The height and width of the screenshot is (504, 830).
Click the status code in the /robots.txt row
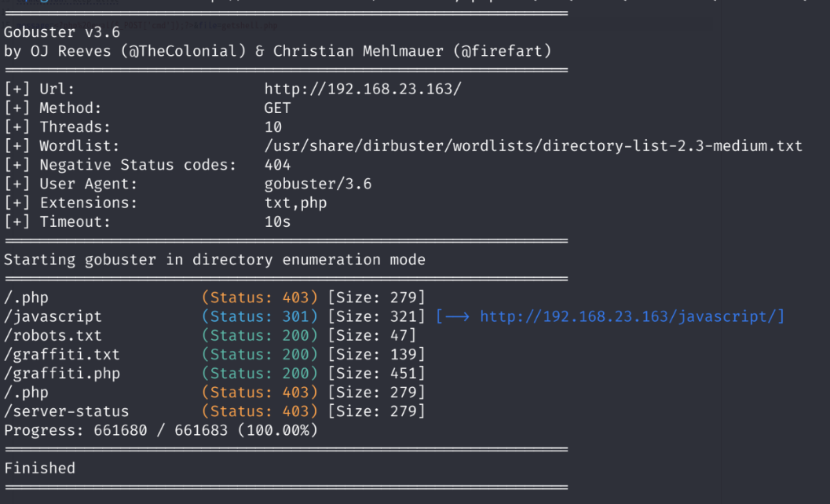[x=259, y=336]
